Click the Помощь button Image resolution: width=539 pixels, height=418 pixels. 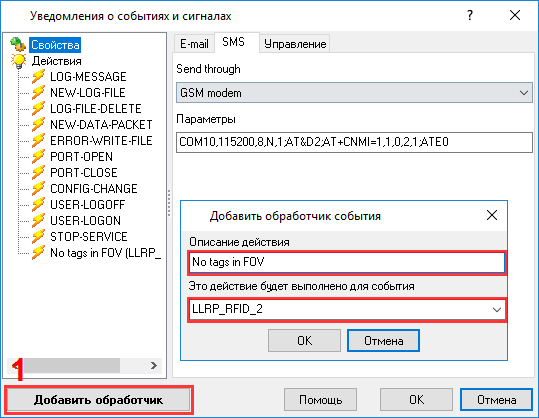320,400
